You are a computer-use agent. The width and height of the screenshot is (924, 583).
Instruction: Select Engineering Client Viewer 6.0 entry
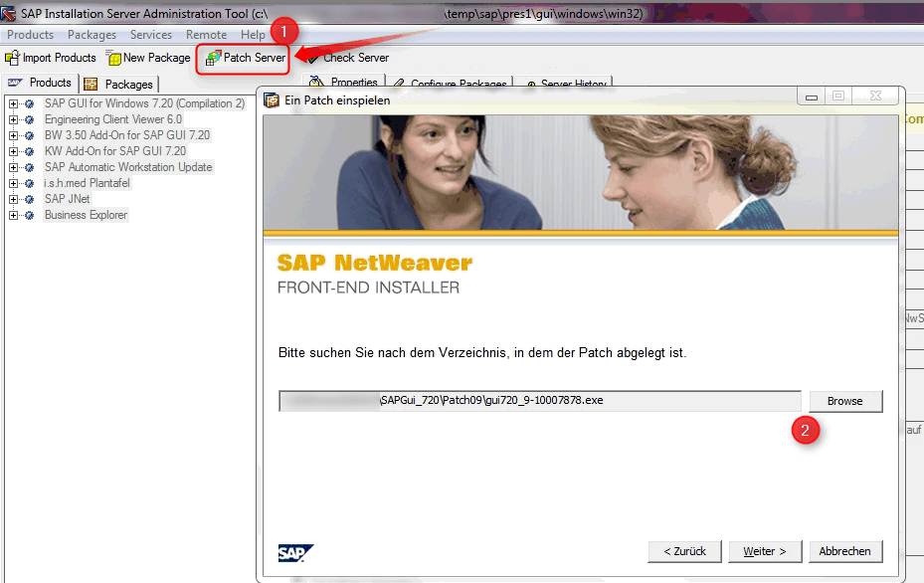click(113, 119)
